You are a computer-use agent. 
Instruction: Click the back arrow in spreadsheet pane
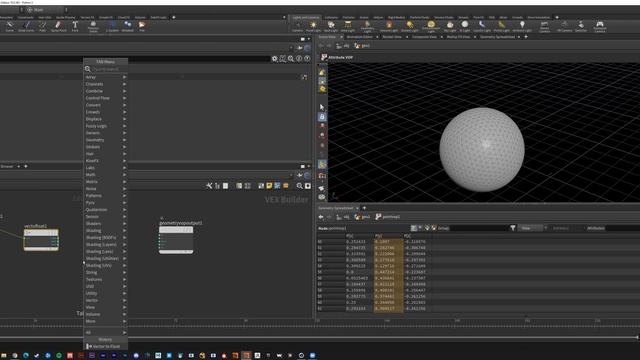(x=321, y=217)
